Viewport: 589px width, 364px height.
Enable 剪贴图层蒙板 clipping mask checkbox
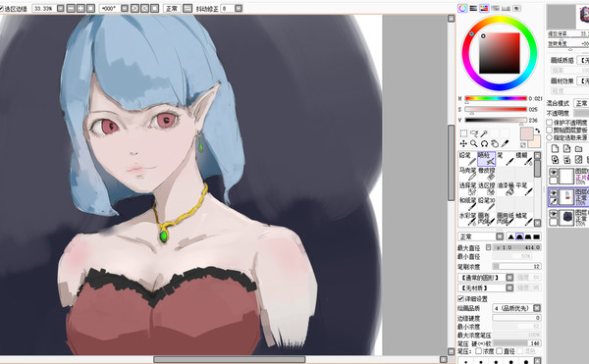pyautogui.click(x=550, y=130)
